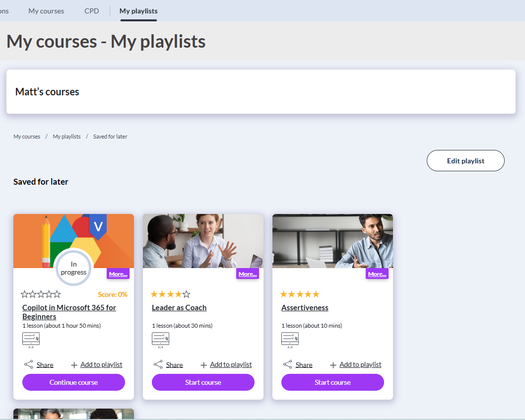Switch to the My courses tab

coord(46,11)
